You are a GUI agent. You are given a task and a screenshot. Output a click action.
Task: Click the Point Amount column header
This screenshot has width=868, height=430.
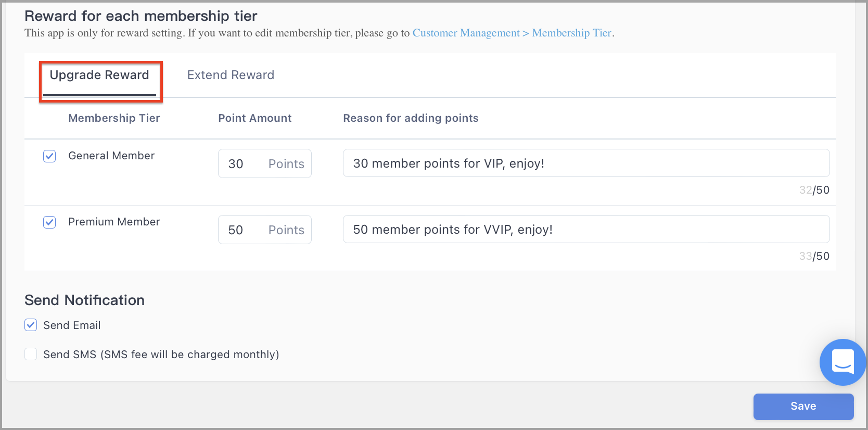(x=254, y=118)
